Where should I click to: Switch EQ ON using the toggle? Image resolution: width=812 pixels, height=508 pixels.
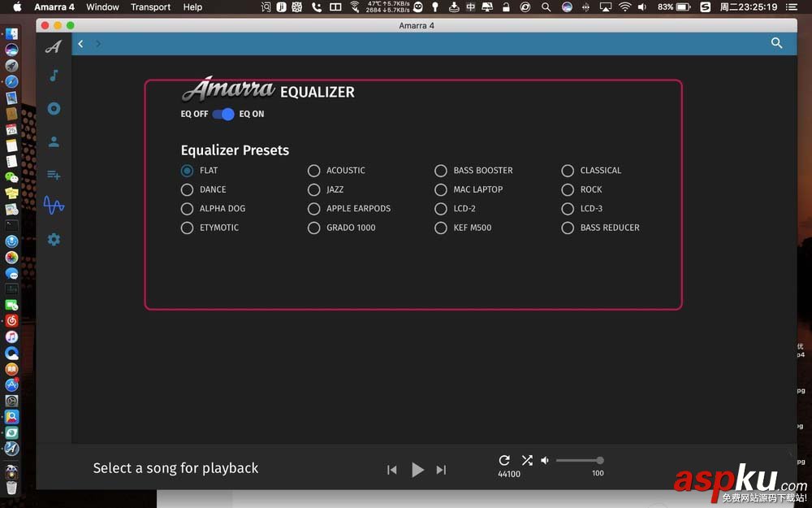[222, 114]
